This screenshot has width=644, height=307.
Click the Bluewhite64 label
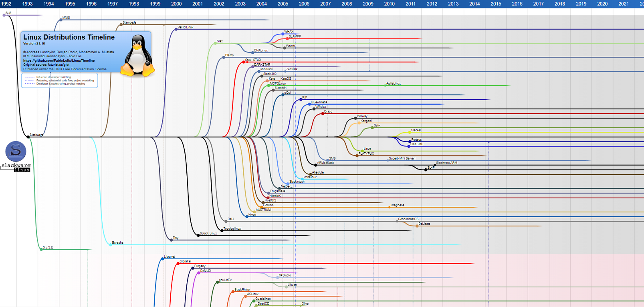(x=319, y=102)
